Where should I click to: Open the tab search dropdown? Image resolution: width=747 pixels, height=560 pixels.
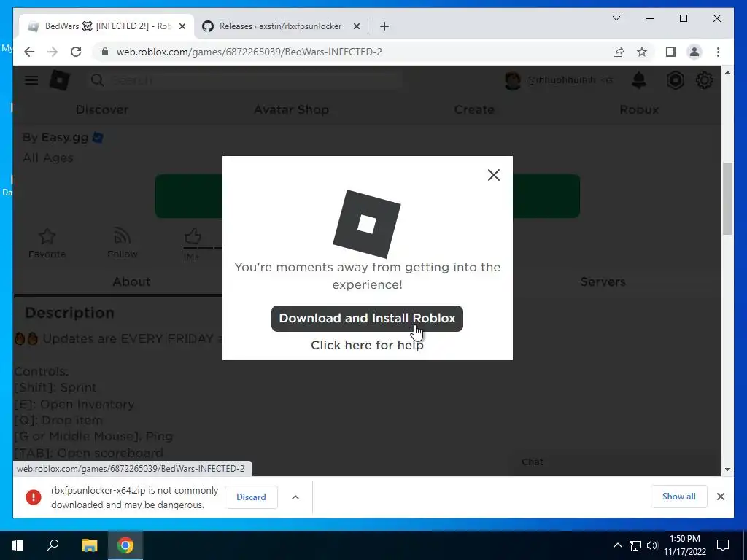coord(616,18)
